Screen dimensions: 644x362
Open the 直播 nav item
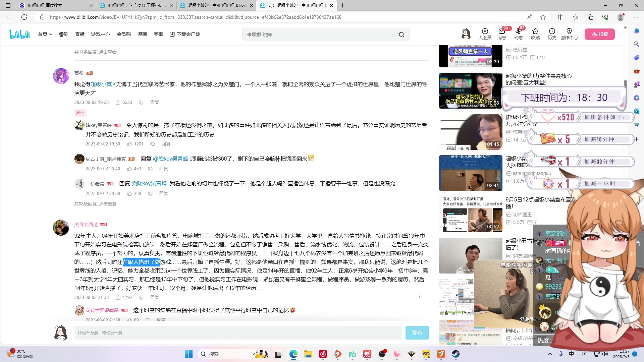coord(80,34)
